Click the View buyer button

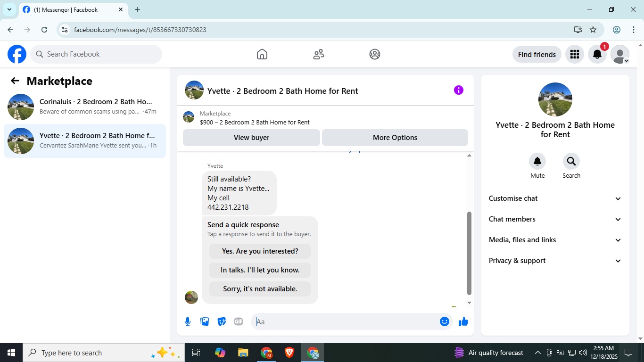251,138
